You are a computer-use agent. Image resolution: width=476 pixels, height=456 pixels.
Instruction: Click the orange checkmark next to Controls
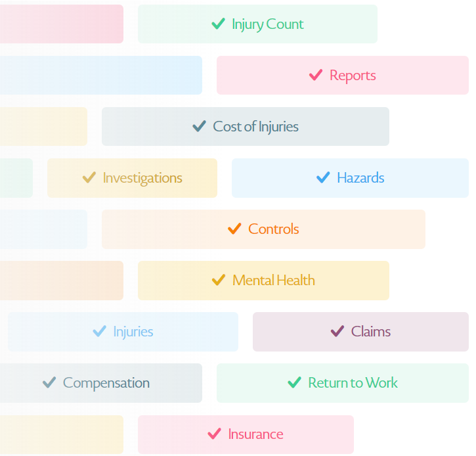(234, 229)
